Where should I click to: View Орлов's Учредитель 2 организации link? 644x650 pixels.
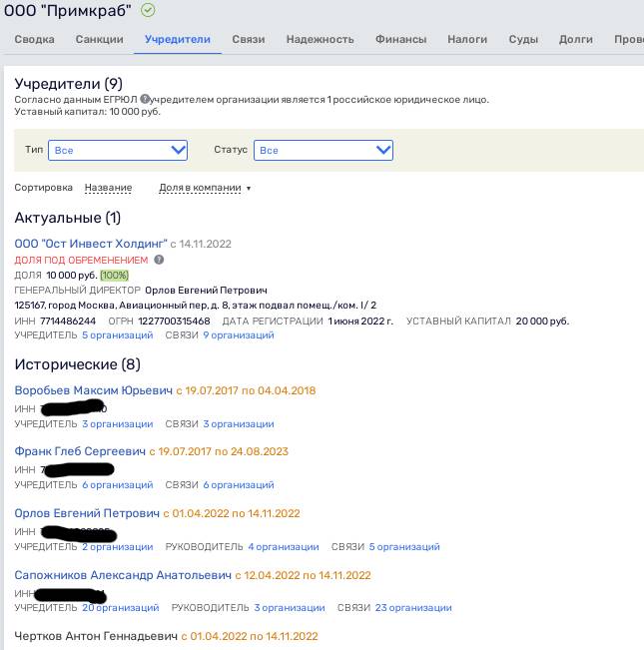[x=117, y=547]
